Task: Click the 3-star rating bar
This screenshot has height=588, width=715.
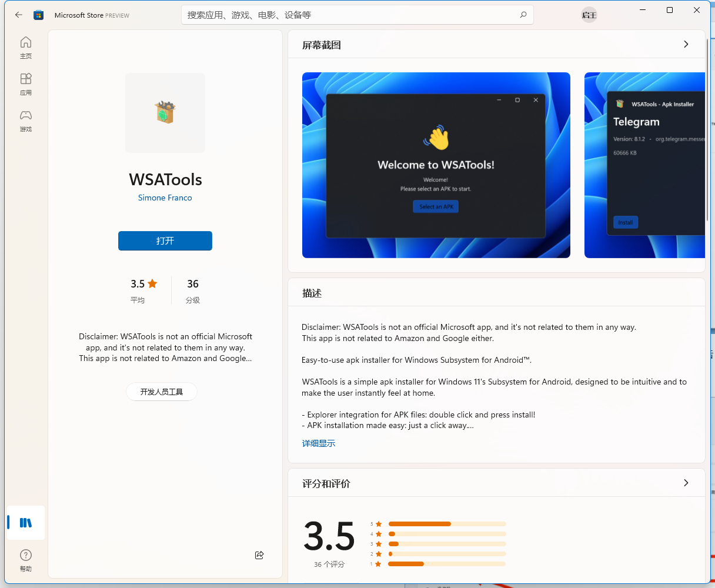Action: 447,544
